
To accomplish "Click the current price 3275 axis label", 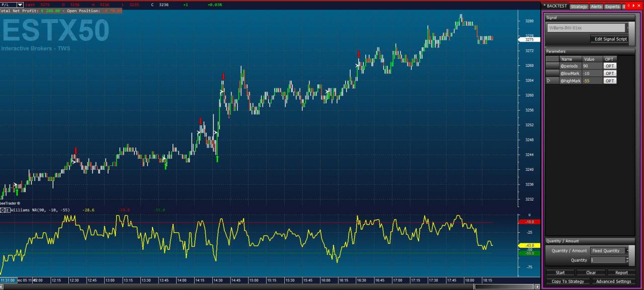I will (x=529, y=39).
